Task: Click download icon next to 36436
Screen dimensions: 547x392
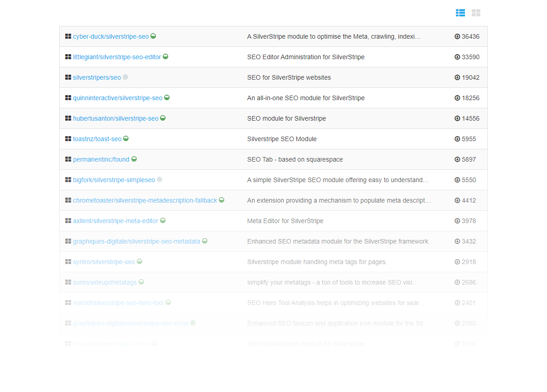Action: click(457, 36)
